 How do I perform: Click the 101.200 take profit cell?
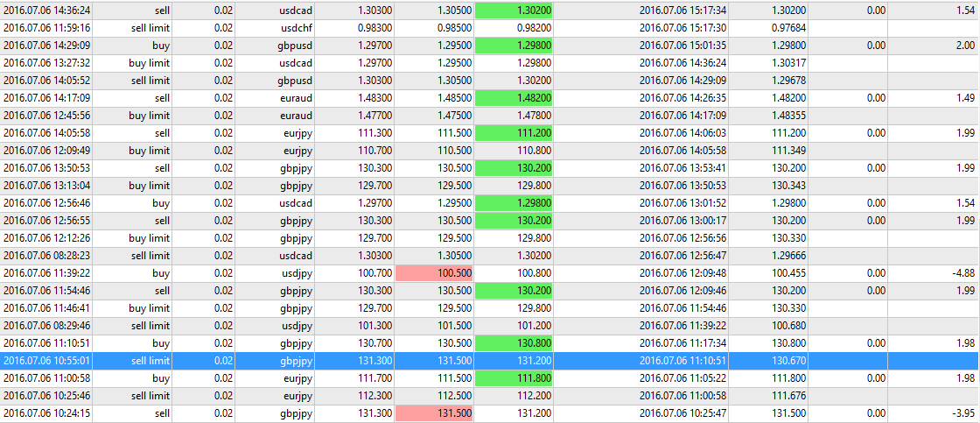tap(534, 326)
